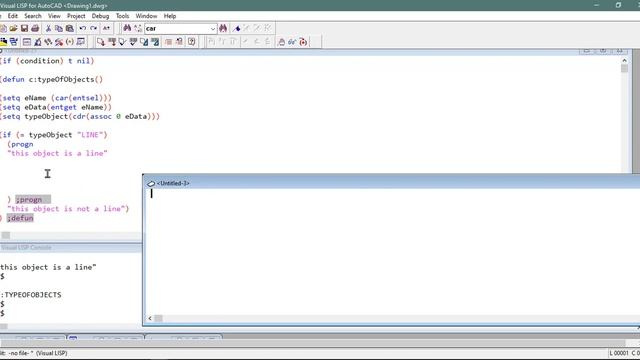Open the Watch window icon

[x=81, y=42]
